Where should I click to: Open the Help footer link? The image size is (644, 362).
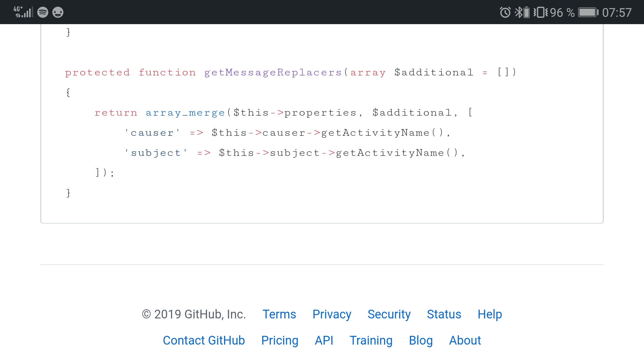pos(490,314)
